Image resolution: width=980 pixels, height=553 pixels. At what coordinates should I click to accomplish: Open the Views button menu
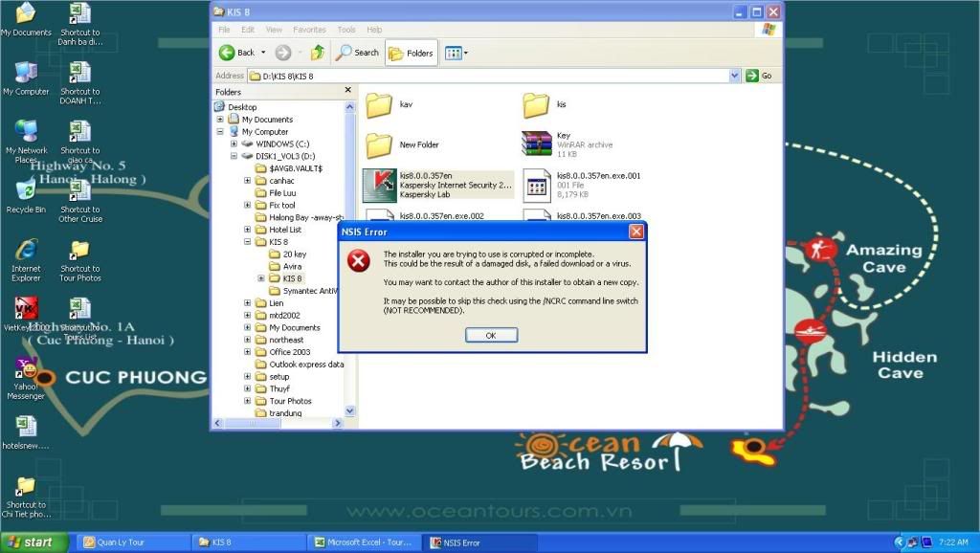point(457,54)
